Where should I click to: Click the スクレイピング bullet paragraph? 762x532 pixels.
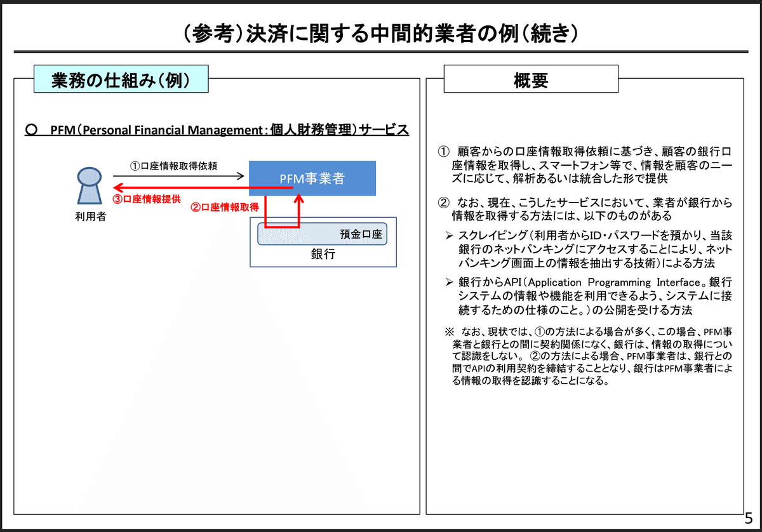588,249
